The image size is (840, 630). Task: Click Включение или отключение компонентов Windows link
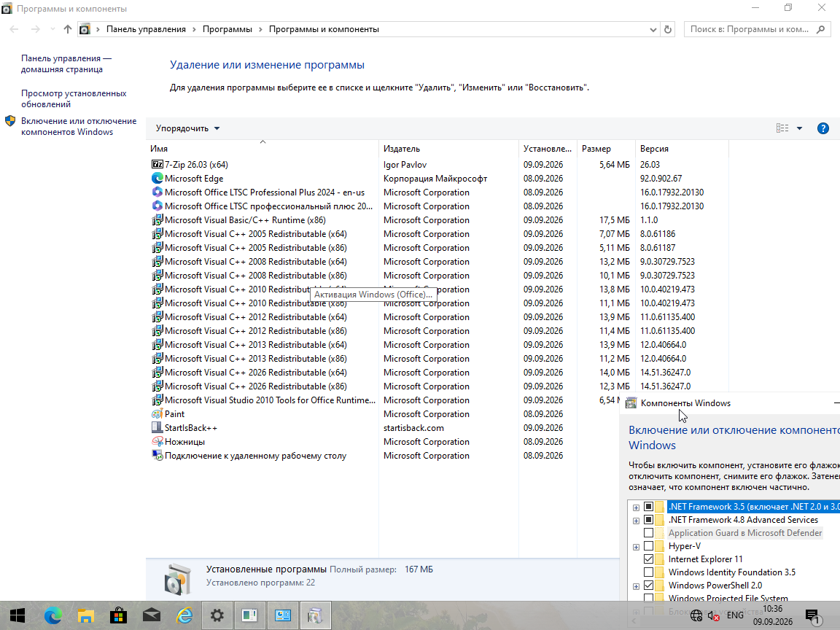click(x=79, y=126)
